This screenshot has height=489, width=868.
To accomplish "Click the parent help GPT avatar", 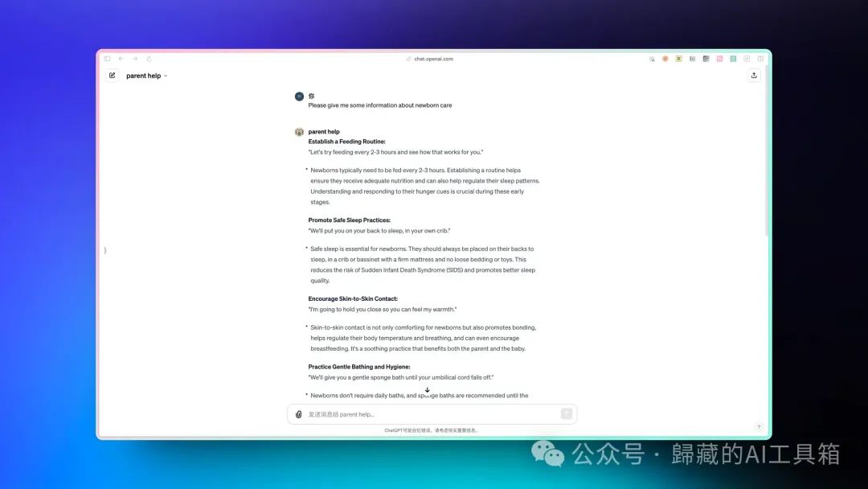I will tap(299, 132).
